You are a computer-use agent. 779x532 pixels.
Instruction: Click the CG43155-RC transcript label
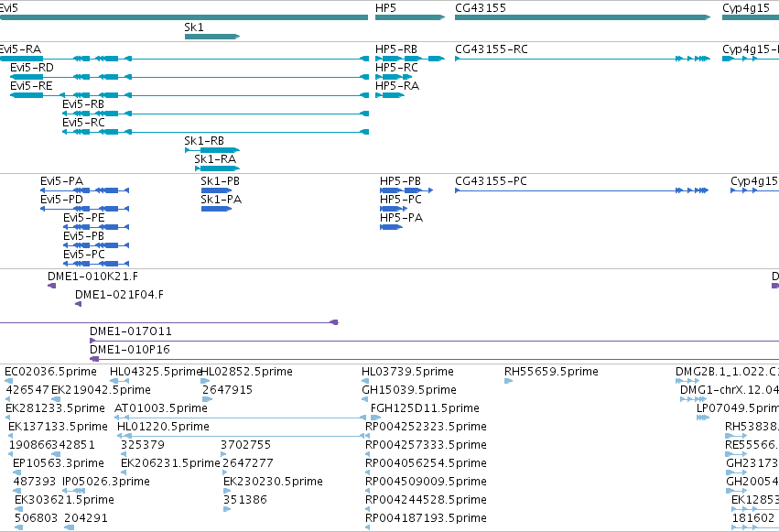[492, 49]
